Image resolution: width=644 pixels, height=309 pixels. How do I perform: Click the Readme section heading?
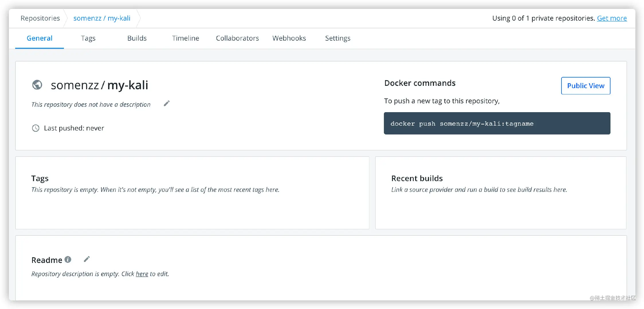pyautogui.click(x=47, y=260)
